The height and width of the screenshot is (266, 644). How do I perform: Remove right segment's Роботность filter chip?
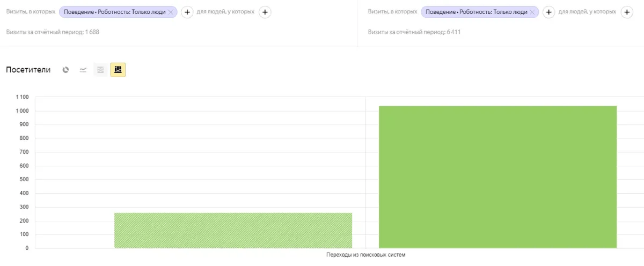point(532,12)
